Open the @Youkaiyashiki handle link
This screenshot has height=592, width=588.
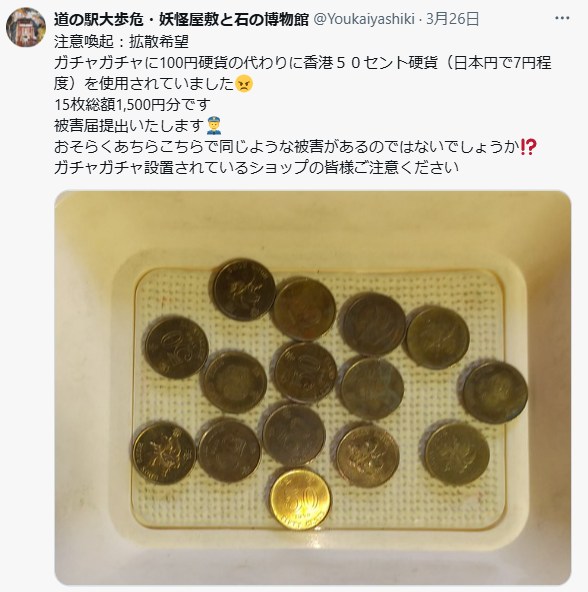(364, 19)
